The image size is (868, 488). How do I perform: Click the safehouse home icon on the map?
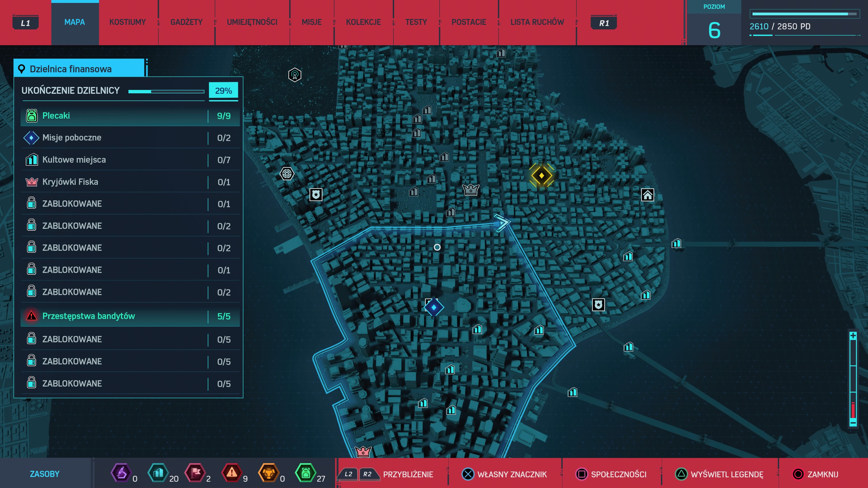pos(647,195)
